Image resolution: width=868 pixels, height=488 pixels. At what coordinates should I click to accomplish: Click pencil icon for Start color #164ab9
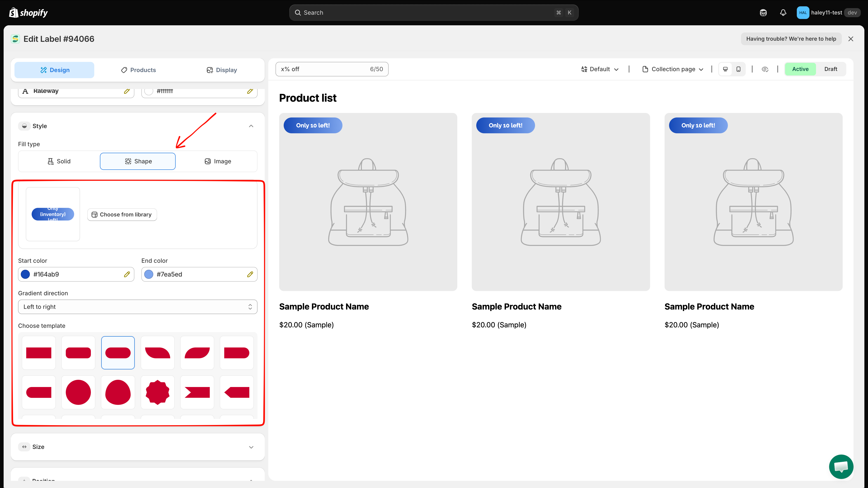(127, 274)
